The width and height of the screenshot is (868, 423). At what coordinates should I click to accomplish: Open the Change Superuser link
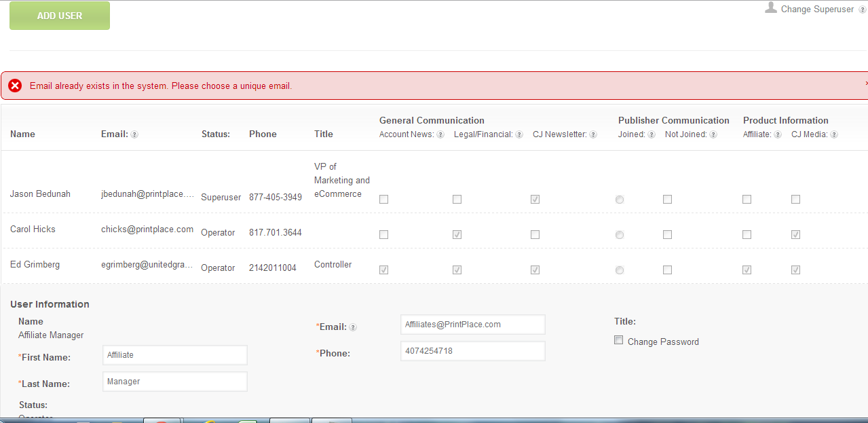pos(817,10)
